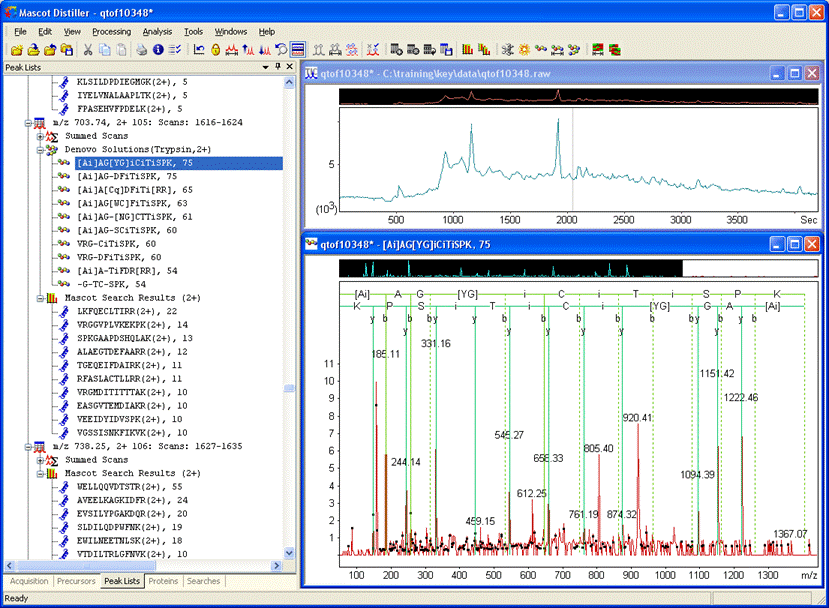Screen dimensions: 829x608
Task: Click the second bar chart icon
Action: (484, 50)
